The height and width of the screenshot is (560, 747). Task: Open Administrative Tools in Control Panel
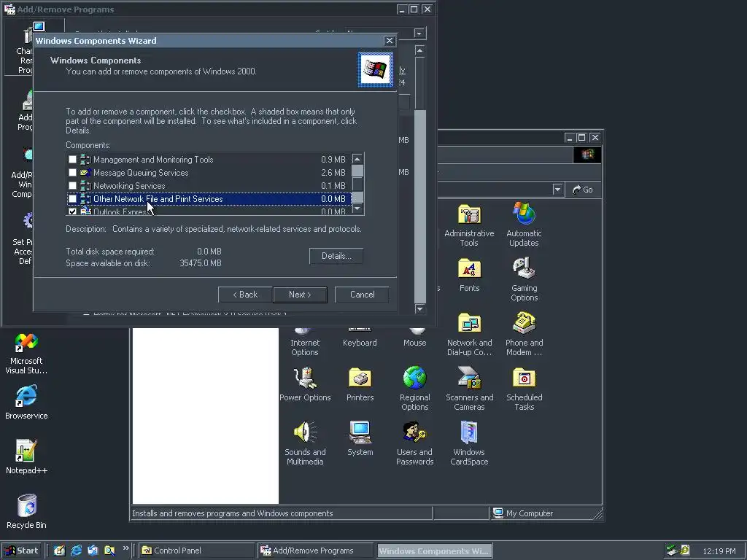click(x=469, y=225)
